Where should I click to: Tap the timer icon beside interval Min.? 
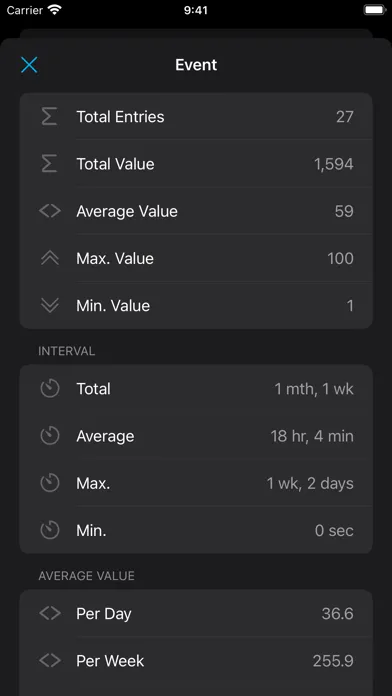point(50,530)
